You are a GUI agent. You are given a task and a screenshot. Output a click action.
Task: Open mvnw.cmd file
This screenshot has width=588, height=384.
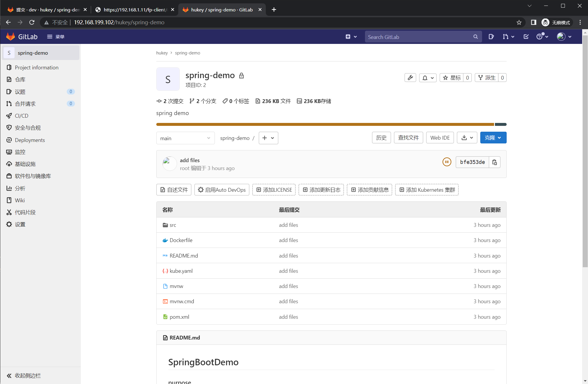[x=182, y=301]
